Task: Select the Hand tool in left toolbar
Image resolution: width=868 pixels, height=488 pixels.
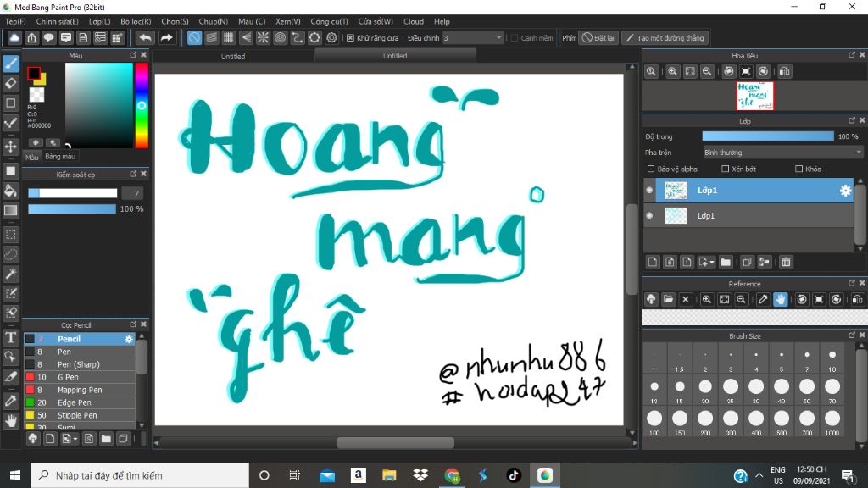Action: 10,420
